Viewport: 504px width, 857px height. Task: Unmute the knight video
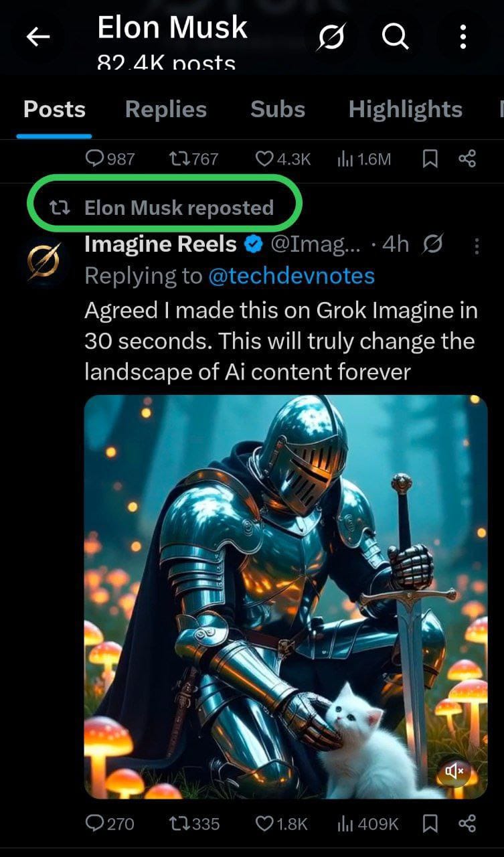click(453, 773)
